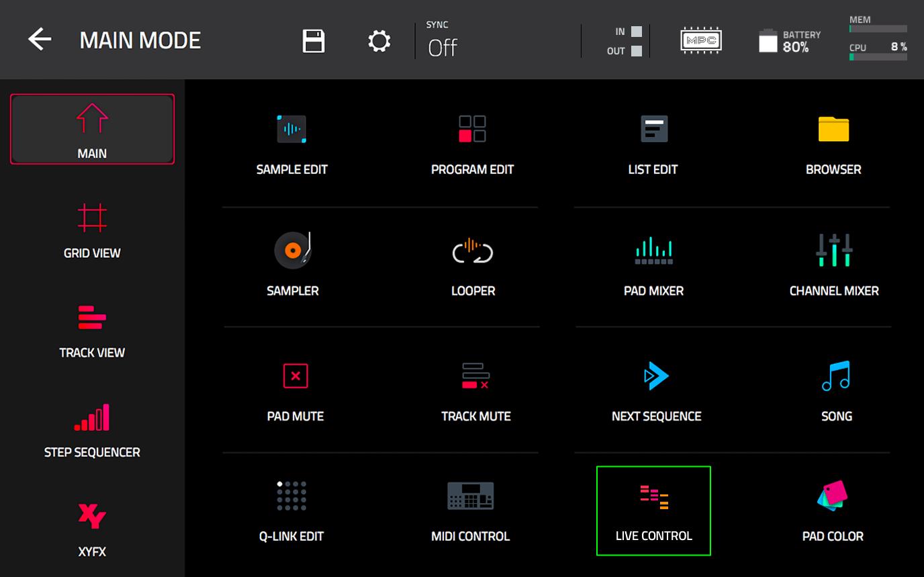Open MIDI Control mode
The width and height of the screenshot is (924, 577).
[x=471, y=511]
